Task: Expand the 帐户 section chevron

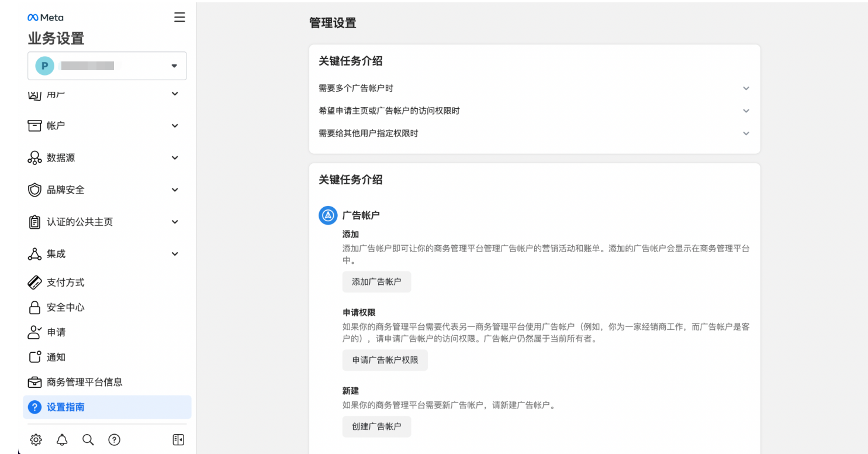Action: point(175,126)
